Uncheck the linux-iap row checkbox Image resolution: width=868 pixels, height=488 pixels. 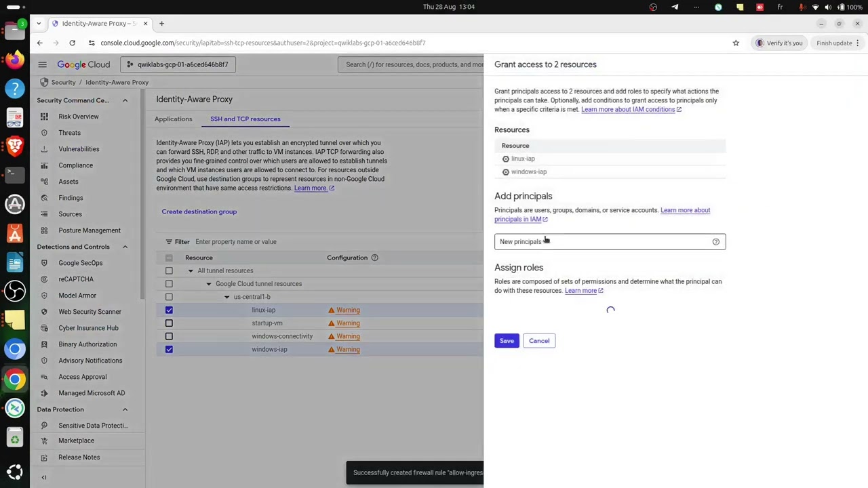[x=169, y=310]
